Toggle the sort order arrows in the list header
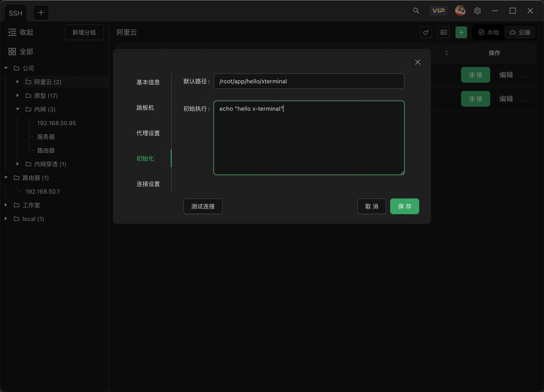Viewport: 544px width, 392px height. [x=446, y=52]
